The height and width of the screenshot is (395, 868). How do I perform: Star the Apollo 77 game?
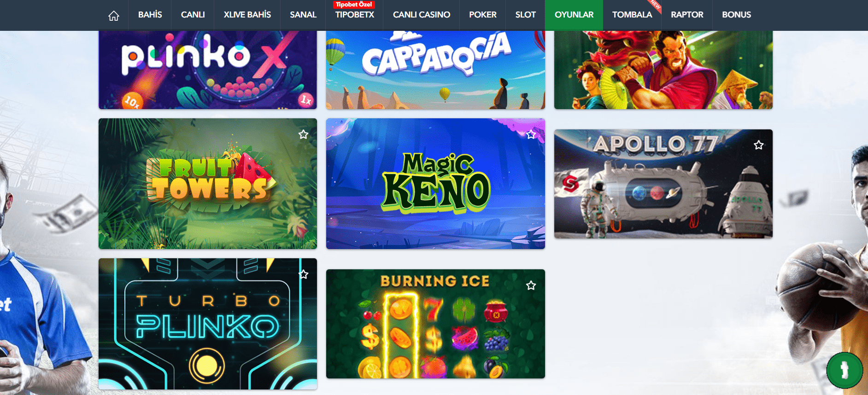click(x=758, y=145)
